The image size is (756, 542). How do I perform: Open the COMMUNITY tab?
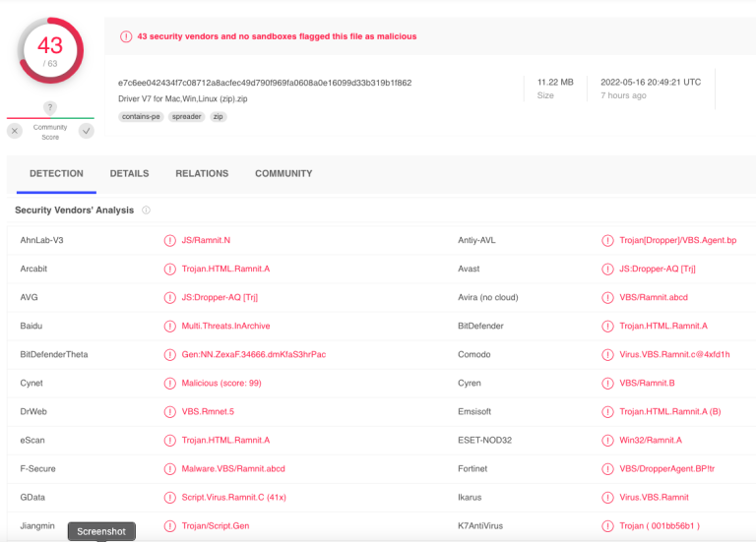[x=283, y=173]
